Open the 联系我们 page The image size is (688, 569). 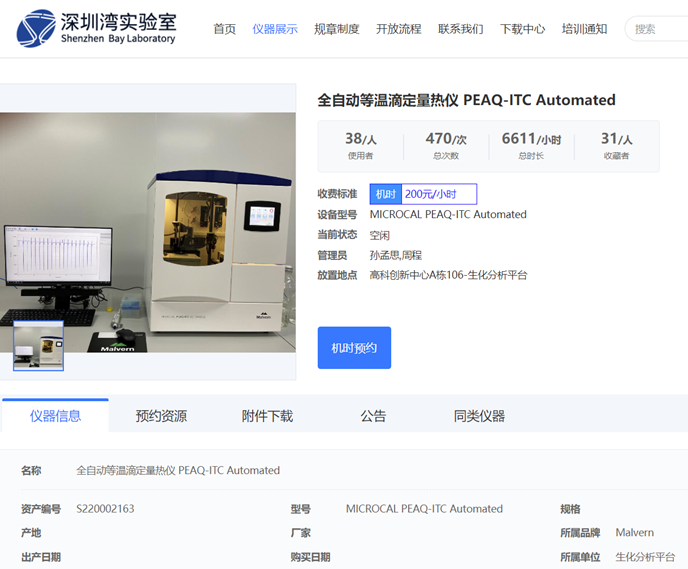coord(460,29)
